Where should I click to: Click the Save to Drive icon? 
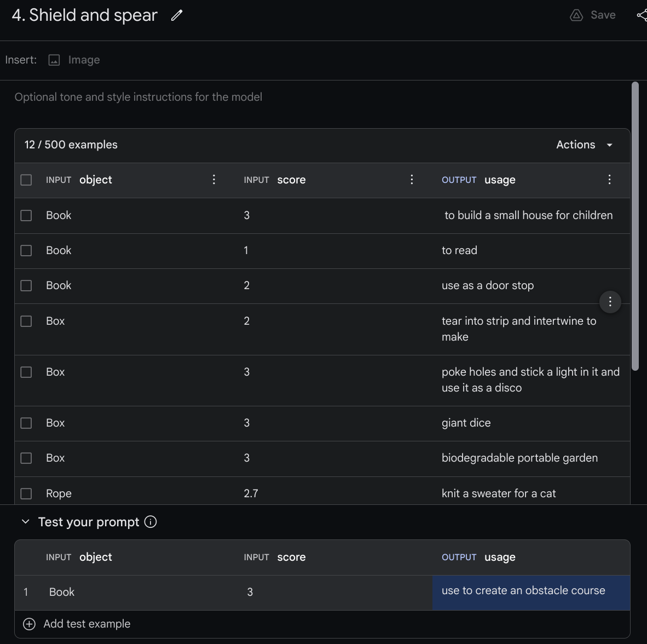point(576,15)
